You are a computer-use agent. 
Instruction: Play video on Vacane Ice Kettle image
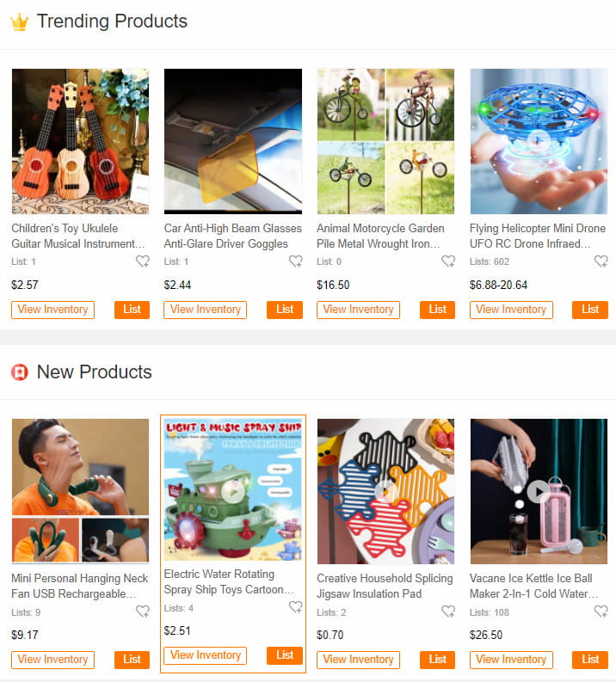539,491
